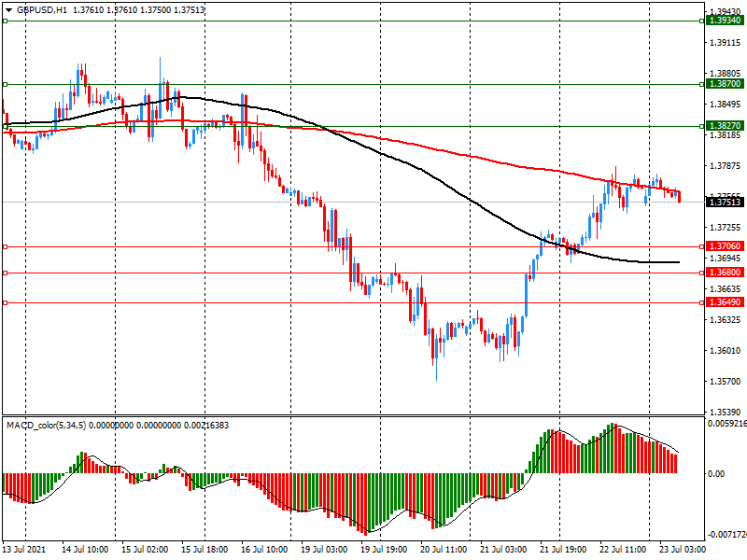
Task: Click the 1.37500 value in chart header
Action: 155,10
